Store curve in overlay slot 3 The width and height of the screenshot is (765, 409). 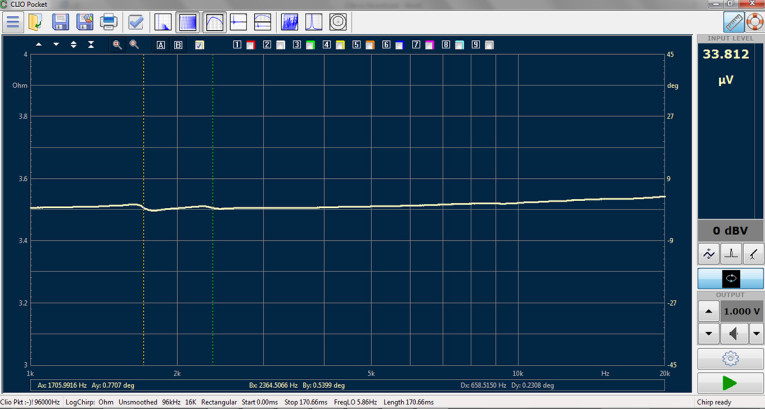(297, 44)
